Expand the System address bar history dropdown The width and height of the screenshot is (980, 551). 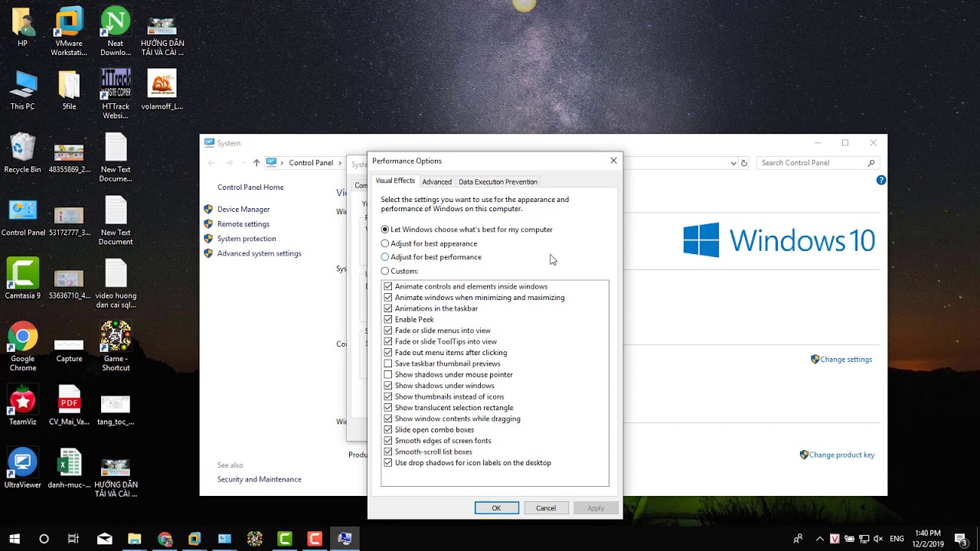pyautogui.click(x=733, y=163)
